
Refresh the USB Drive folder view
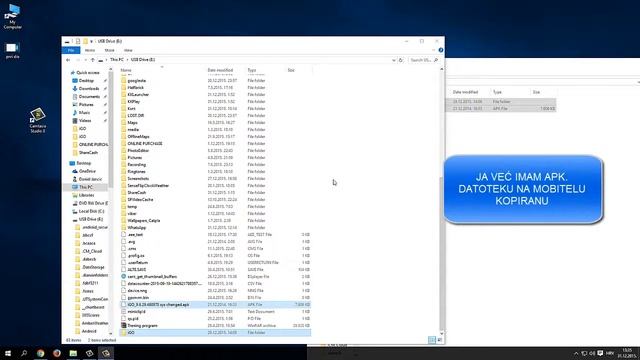[401, 60]
